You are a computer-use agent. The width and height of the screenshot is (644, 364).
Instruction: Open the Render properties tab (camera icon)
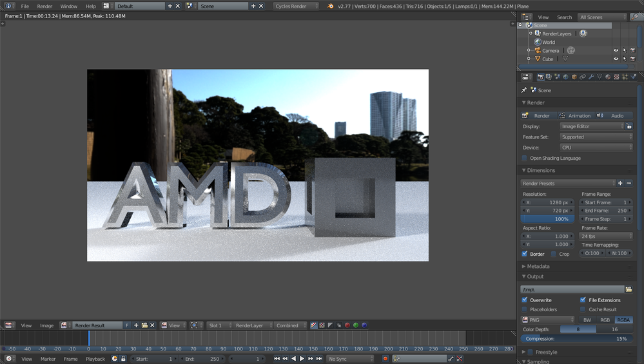[540, 77]
